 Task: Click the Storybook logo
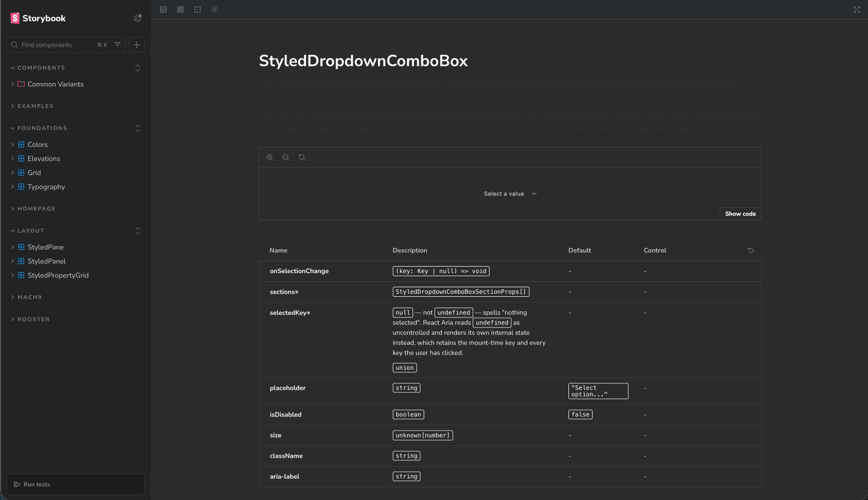(x=38, y=18)
